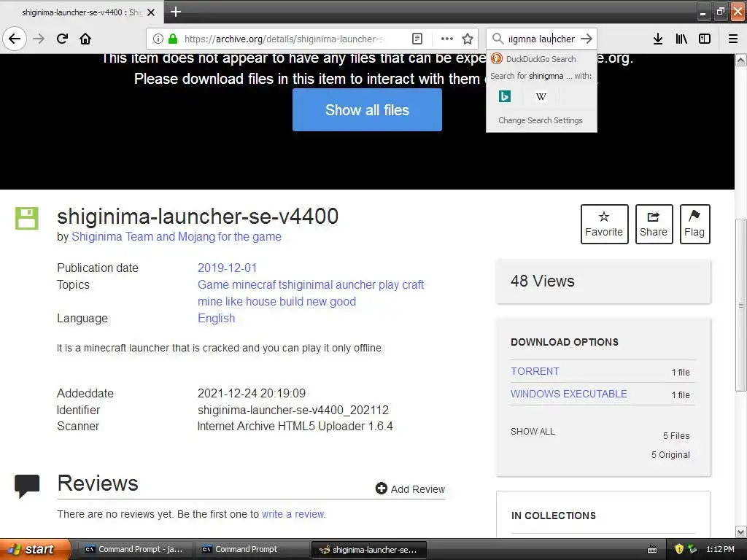
Task: Switch to the shiginima-launcher taskbar item
Action: point(368,550)
